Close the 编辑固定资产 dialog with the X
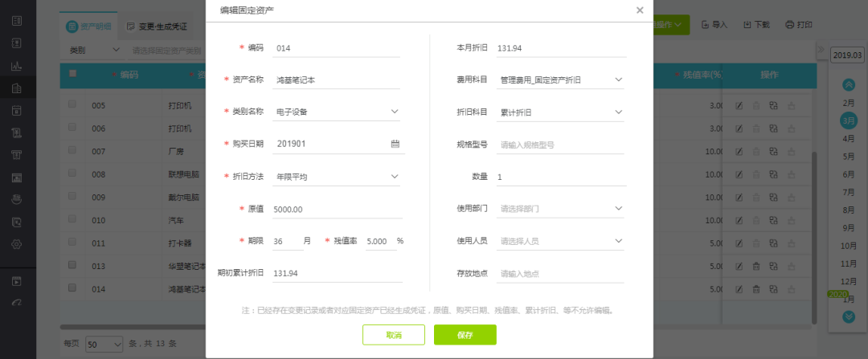The height and width of the screenshot is (359, 868). click(640, 10)
